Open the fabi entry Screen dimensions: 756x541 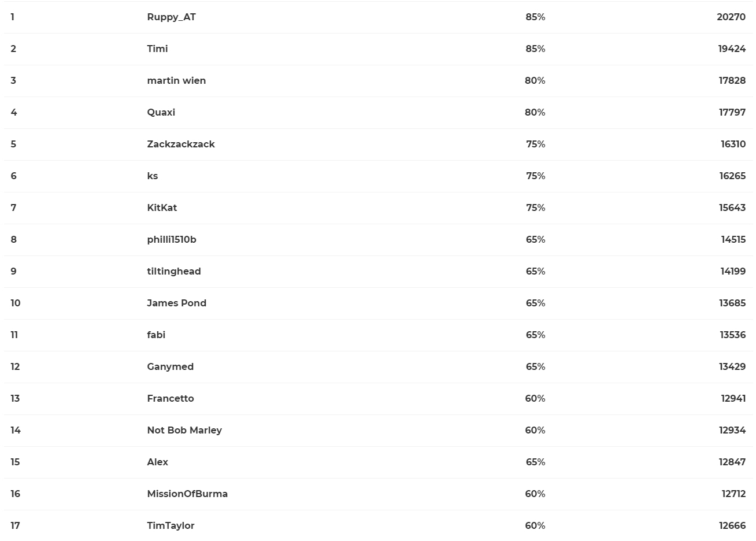[x=156, y=335]
